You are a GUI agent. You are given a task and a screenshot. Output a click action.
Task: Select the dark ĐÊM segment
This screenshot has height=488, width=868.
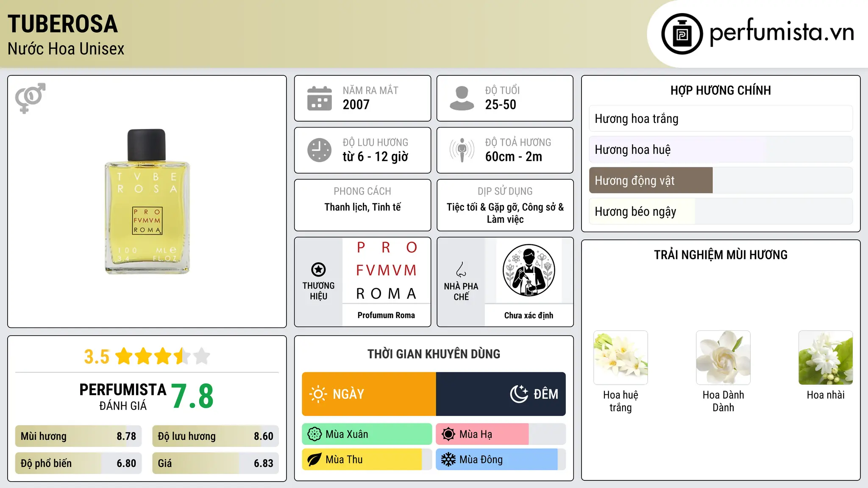tap(501, 394)
